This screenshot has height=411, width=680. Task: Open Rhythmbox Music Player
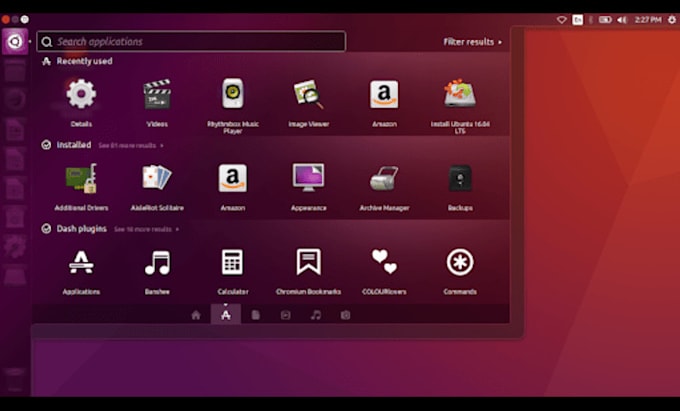(x=233, y=94)
